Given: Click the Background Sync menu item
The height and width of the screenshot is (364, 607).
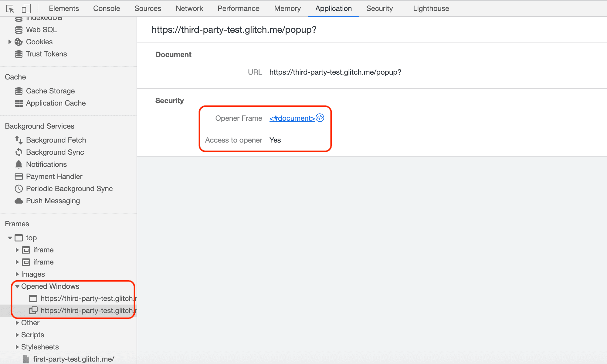Looking at the screenshot, I should pos(55,153).
